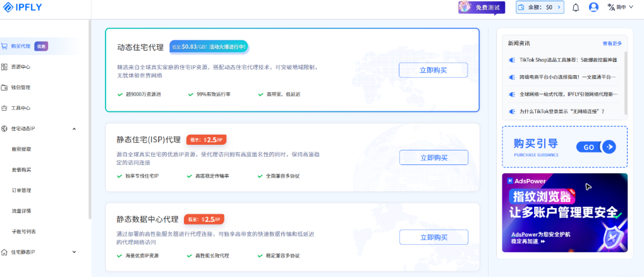This screenshot has width=644, height=277.
Task: Open 工具中心 in the sidebar
Action: (x=20, y=108)
